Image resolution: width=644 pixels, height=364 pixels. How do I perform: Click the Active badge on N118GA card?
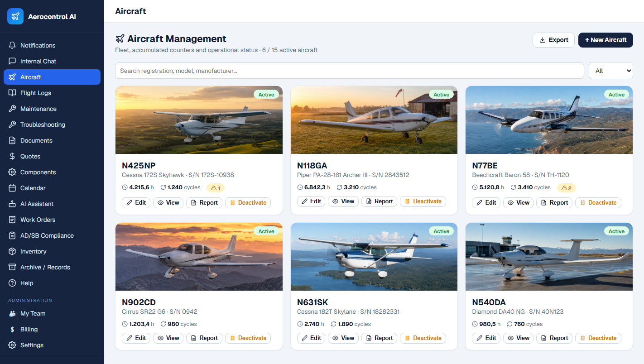(442, 95)
